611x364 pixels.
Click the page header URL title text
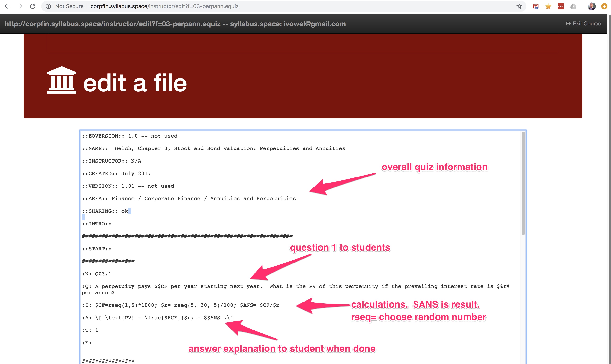pyautogui.click(x=175, y=24)
